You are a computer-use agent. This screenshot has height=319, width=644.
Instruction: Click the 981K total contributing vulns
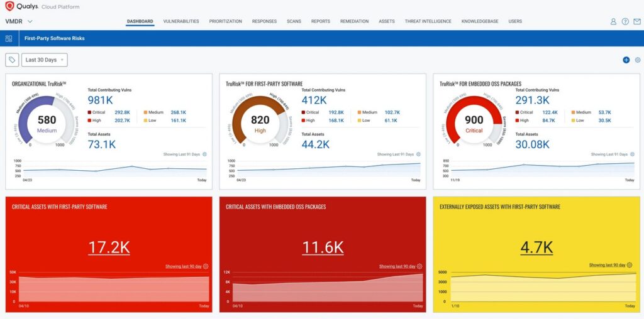(x=100, y=100)
